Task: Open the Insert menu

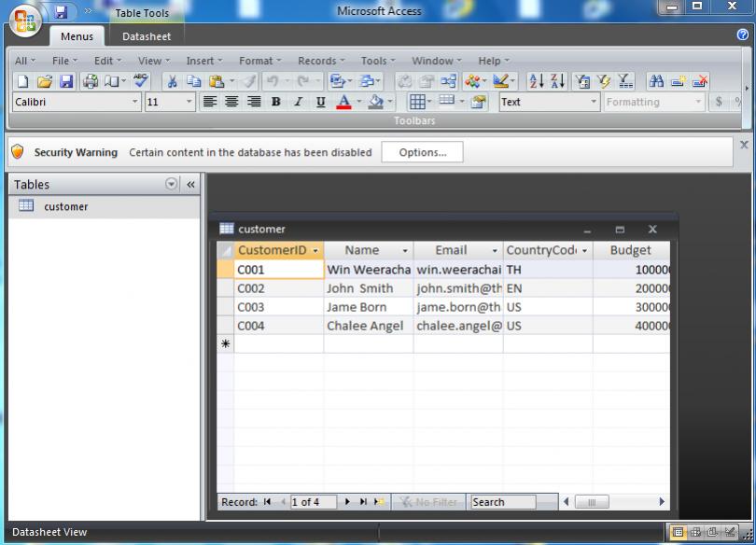Action: [x=204, y=61]
